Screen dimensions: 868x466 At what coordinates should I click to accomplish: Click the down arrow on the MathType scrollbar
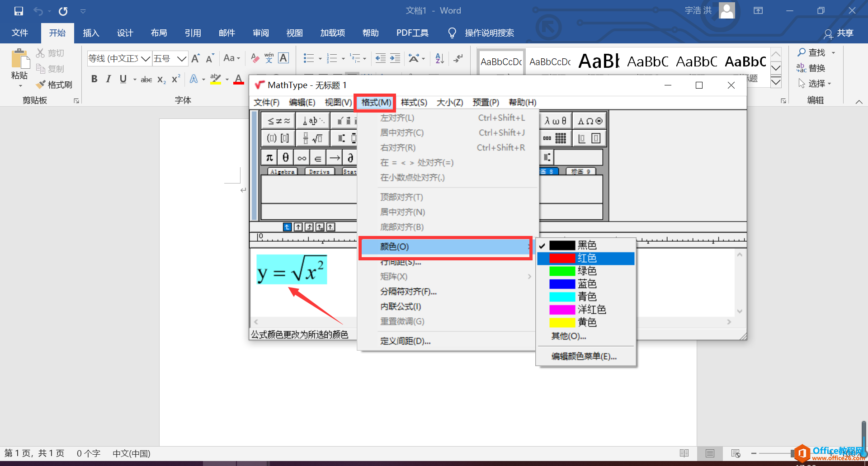tap(740, 311)
